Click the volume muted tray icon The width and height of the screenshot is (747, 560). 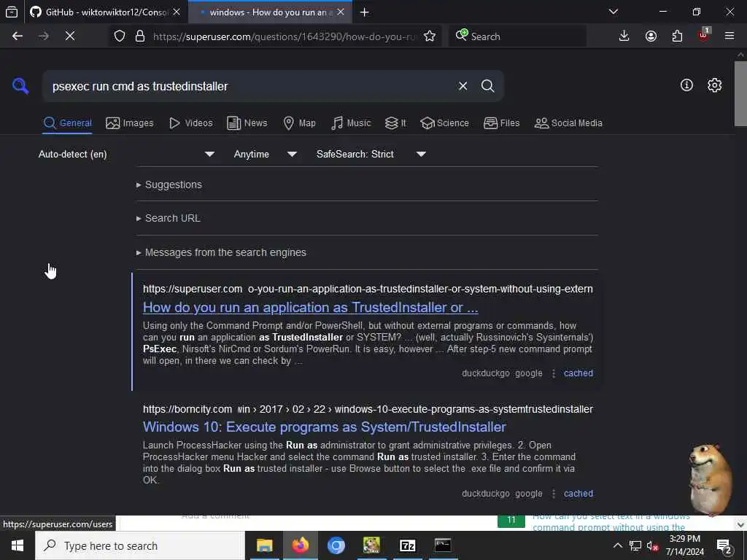(x=652, y=545)
